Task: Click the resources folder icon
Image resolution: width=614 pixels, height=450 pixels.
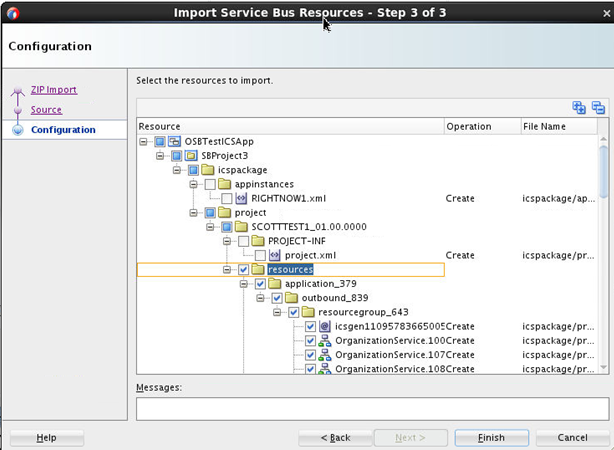Action: (258, 269)
